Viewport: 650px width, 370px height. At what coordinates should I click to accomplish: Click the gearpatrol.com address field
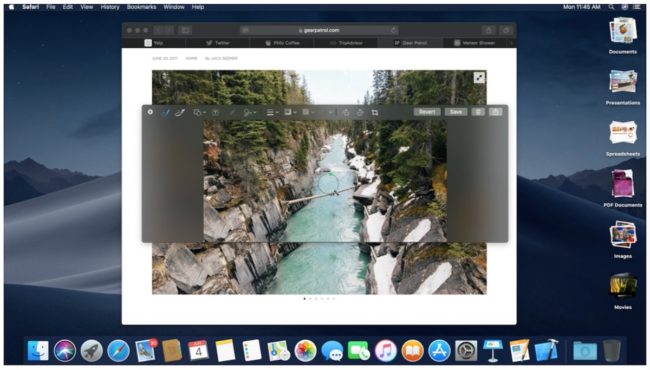pyautogui.click(x=319, y=30)
